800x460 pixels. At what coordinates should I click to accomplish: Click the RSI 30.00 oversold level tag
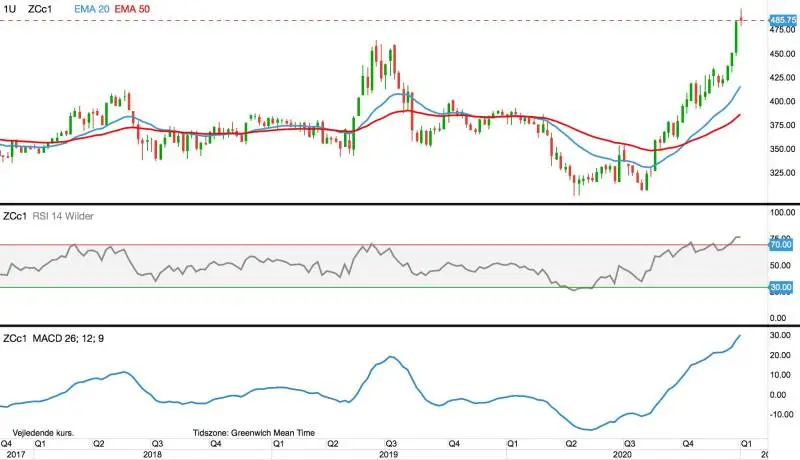click(781, 287)
